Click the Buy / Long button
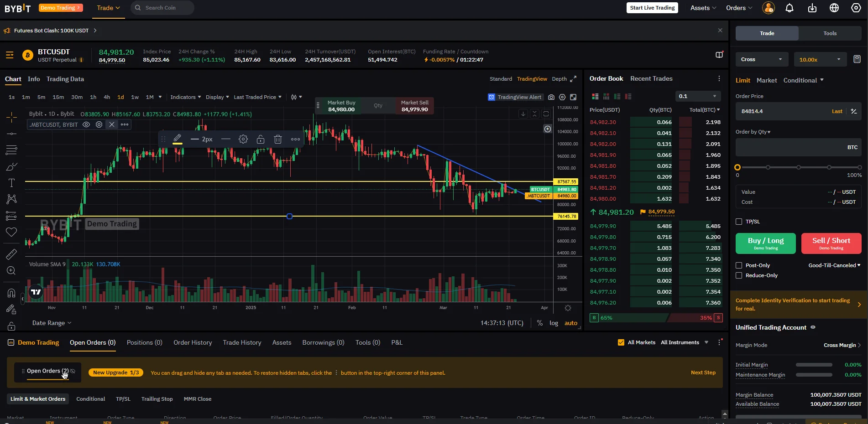This screenshot has width=868, height=424. coord(766,243)
